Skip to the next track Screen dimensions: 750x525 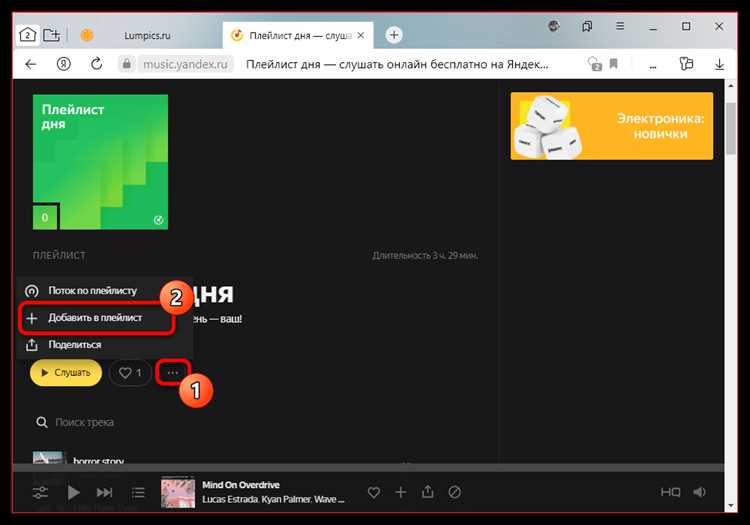(x=105, y=492)
